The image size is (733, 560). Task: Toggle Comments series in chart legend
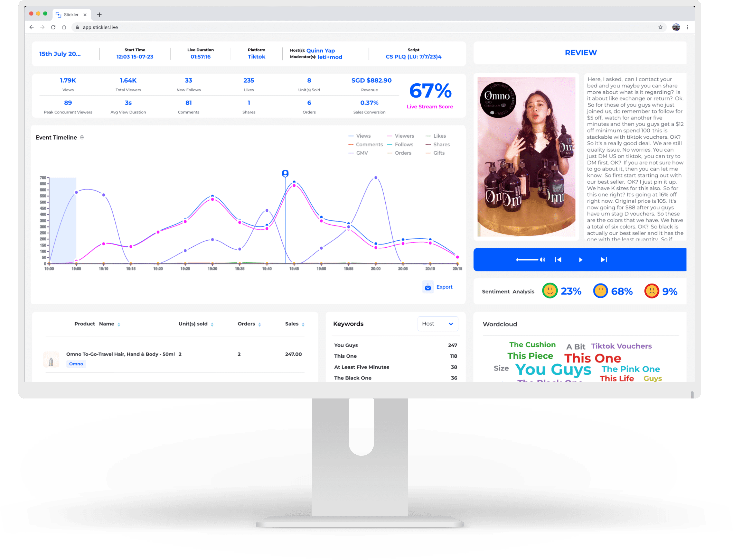tap(366, 145)
